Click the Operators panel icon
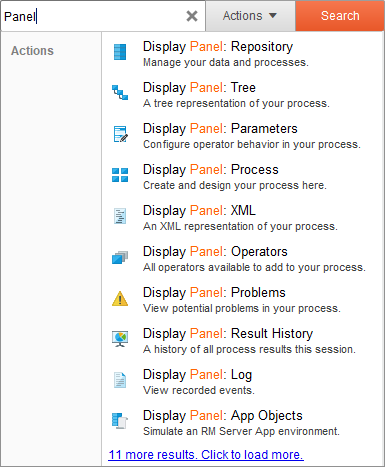Viewport: 385px width, 467px height. [x=120, y=257]
